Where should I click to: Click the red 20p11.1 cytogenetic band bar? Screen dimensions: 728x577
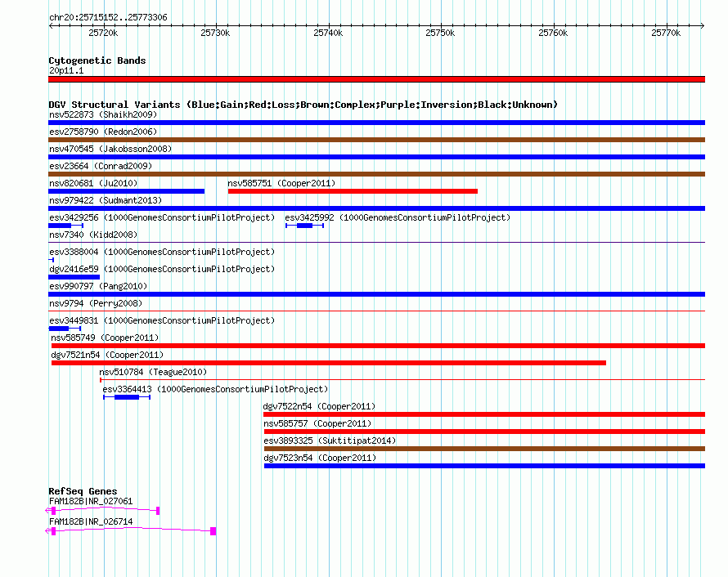376,79
